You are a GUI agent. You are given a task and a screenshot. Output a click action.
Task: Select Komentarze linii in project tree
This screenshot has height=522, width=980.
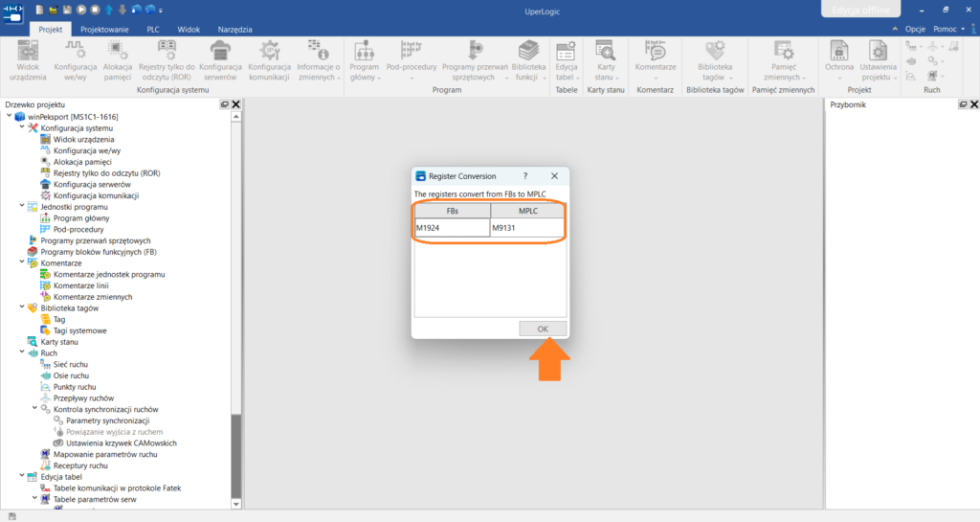click(x=81, y=285)
